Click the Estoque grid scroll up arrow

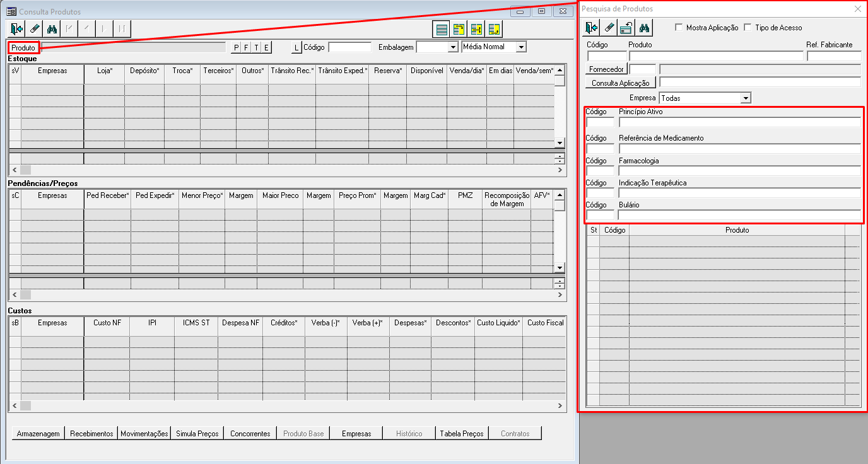(x=560, y=70)
